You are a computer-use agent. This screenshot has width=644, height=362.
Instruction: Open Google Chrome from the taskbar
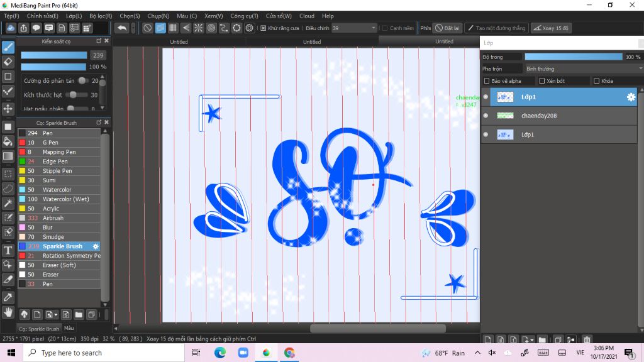pyautogui.click(x=289, y=353)
